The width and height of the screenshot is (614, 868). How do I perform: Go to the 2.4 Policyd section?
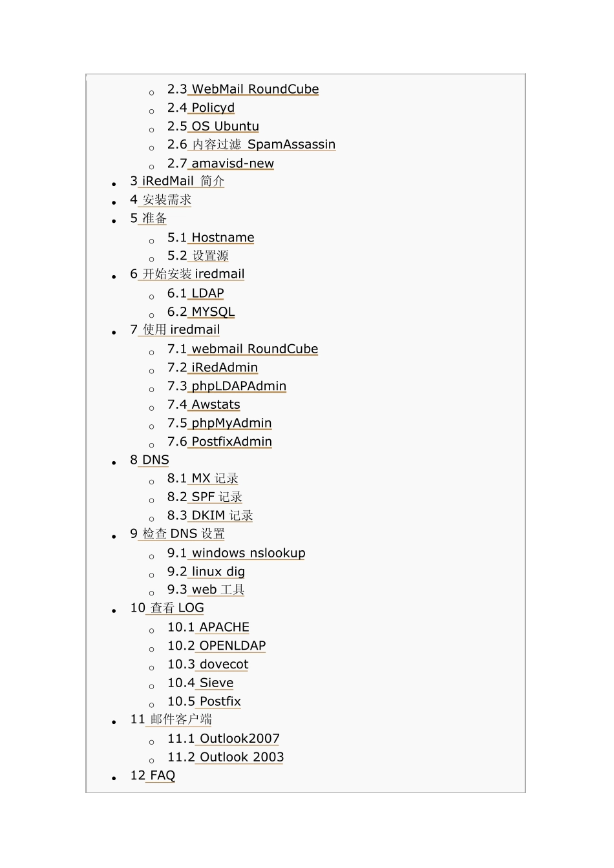(201, 108)
